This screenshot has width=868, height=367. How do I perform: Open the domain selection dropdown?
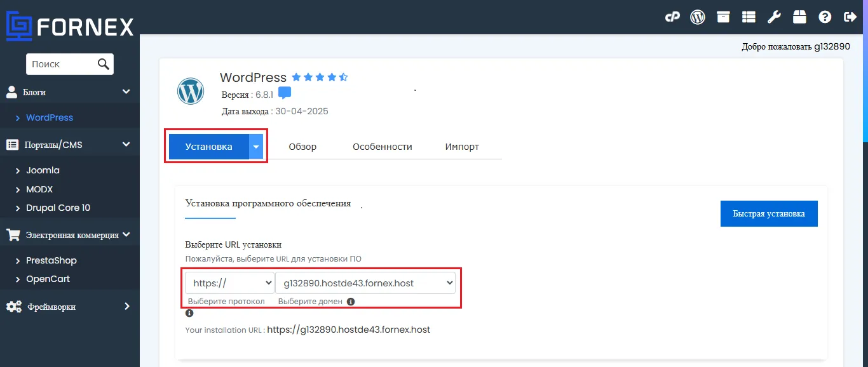[365, 283]
